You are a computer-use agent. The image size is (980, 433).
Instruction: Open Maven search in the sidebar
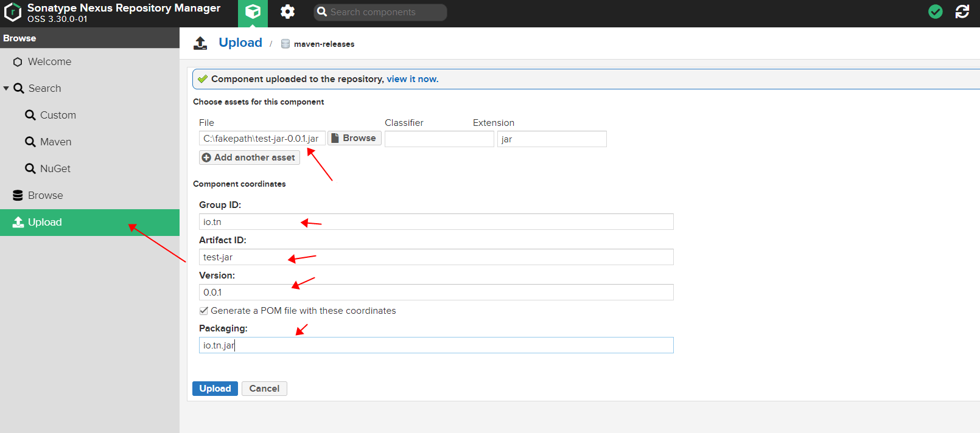click(89, 142)
